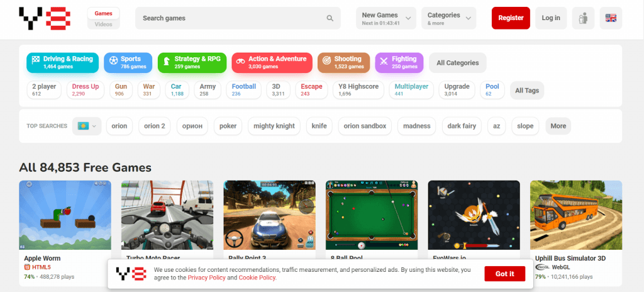Click the chess knight Strategy icon
Viewport: 644px width, 292px height.
(x=166, y=61)
